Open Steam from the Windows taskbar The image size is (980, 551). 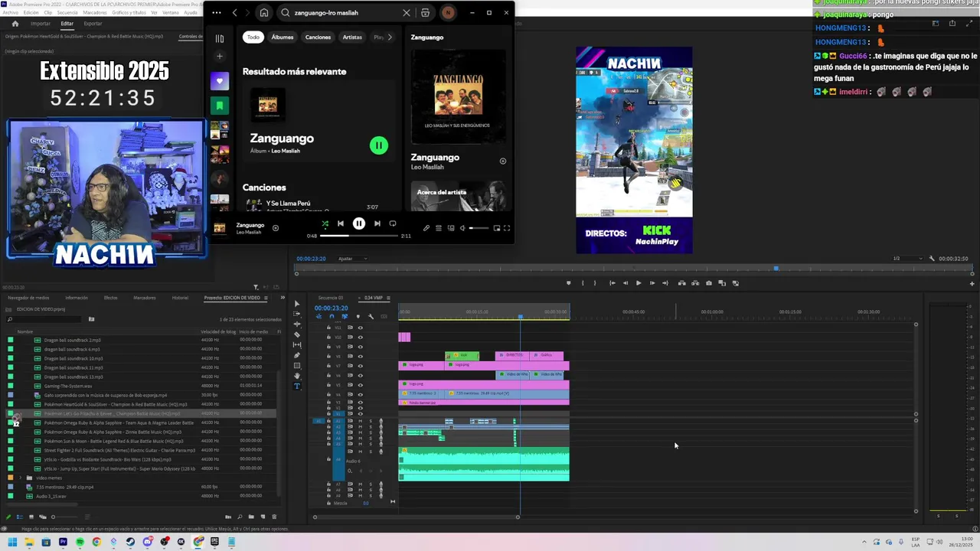[x=130, y=543]
